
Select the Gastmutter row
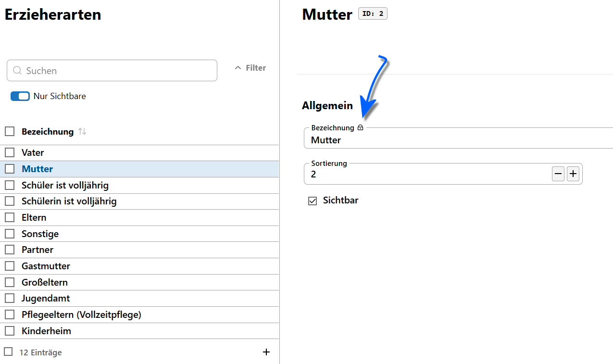point(46,266)
